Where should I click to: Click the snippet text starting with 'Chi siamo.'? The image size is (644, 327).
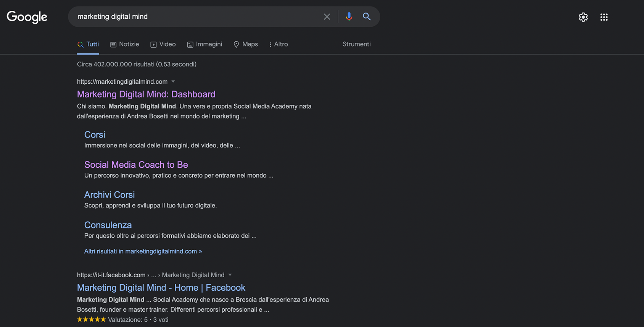click(x=194, y=111)
